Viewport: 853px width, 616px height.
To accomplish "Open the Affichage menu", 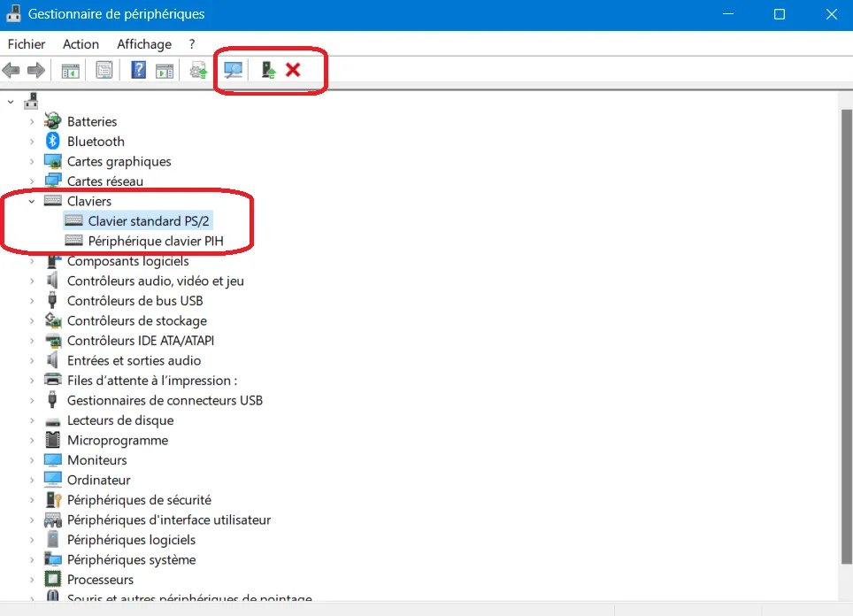I will tap(144, 44).
